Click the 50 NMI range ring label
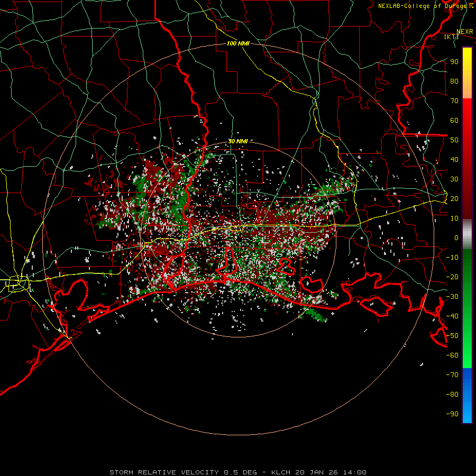The width and height of the screenshot is (476, 476). 238,141
